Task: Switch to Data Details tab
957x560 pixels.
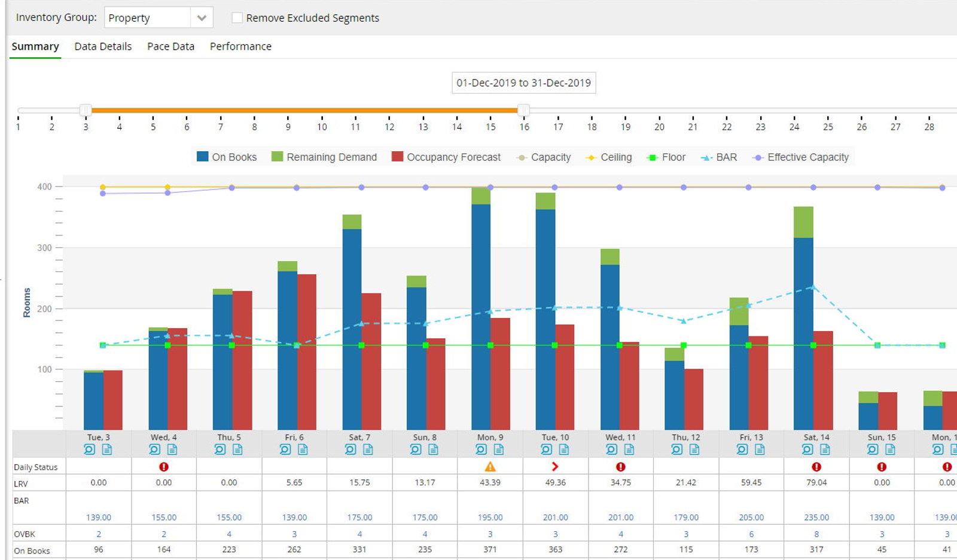Action: (103, 47)
